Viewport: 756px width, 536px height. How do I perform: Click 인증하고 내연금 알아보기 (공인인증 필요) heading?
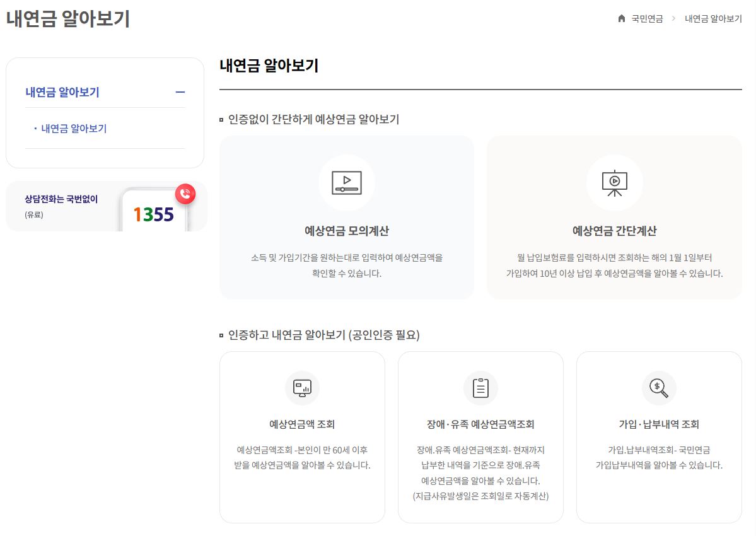pyautogui.click(x=323, y=335)
